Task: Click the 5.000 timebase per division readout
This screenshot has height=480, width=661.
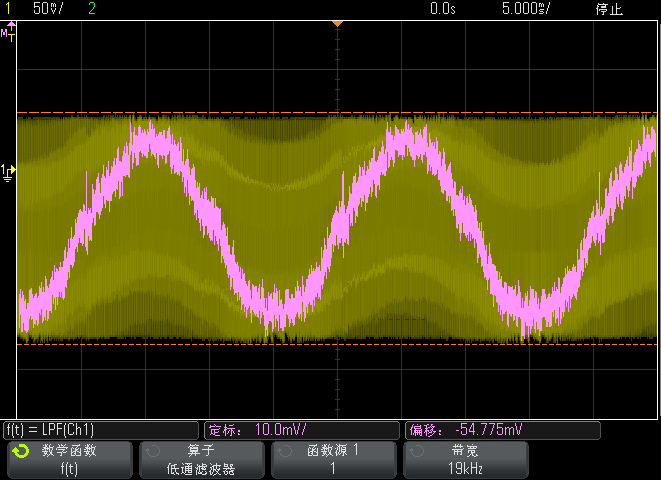Action: (526, 8)
